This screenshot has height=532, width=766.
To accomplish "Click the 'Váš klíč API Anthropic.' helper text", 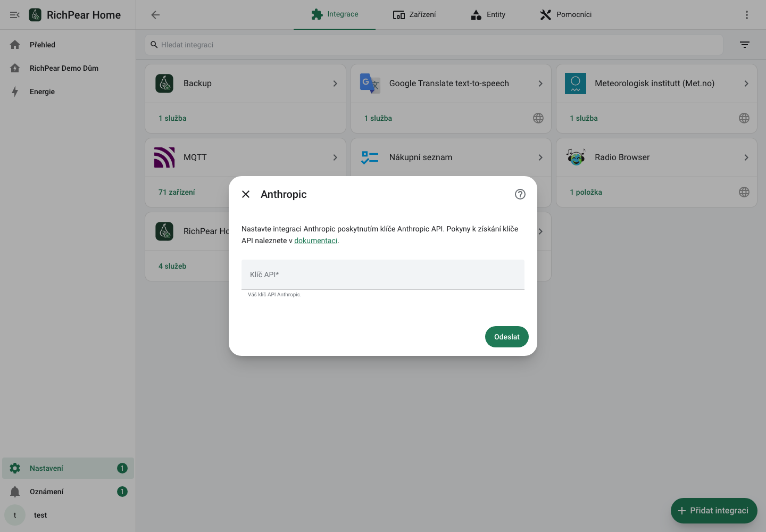I will pyautogui.click(x=274, y=295).
